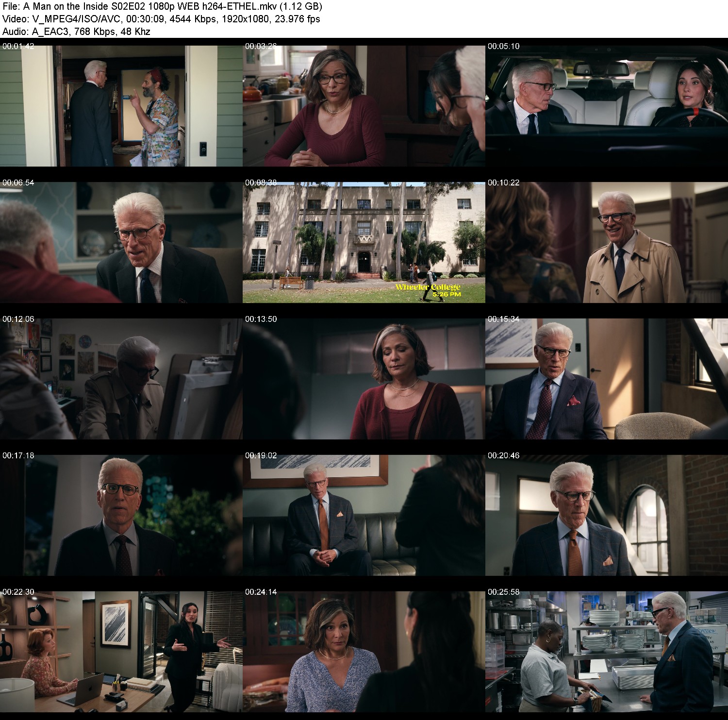Click the Audio info line in the header

point(76,32)
